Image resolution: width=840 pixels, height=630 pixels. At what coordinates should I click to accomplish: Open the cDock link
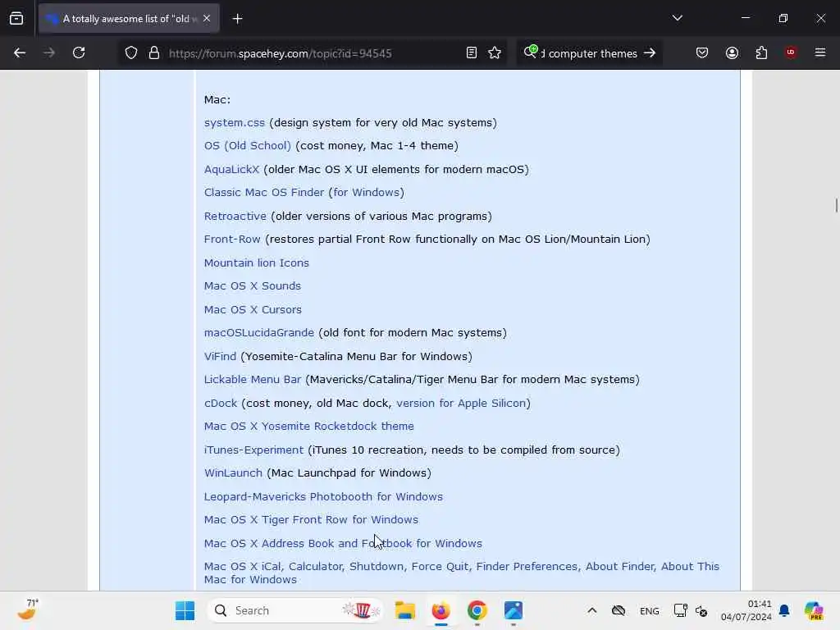tap(220, 403)
